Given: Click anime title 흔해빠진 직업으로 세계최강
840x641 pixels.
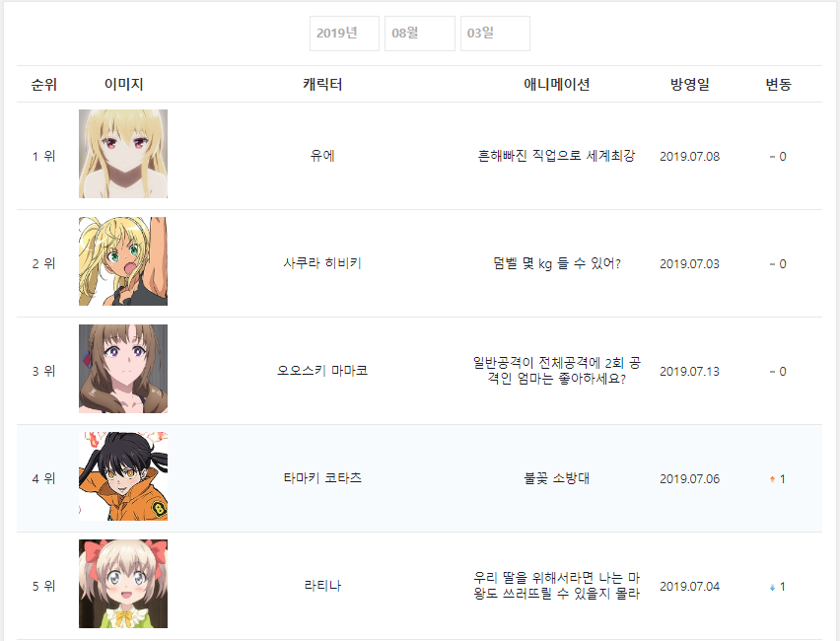Looking at the screenshot, I should 557,156.
